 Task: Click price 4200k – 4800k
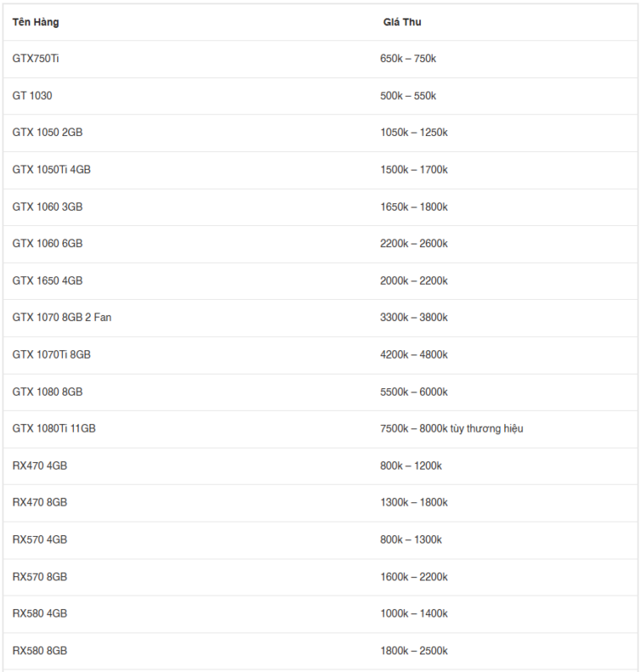tap(414, 354)
